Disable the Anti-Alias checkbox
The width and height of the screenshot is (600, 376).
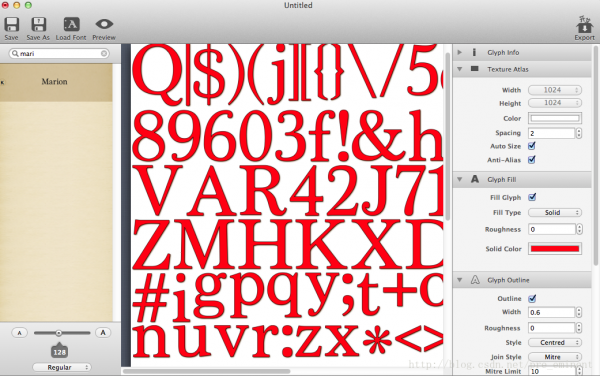(x=532, y=160)
